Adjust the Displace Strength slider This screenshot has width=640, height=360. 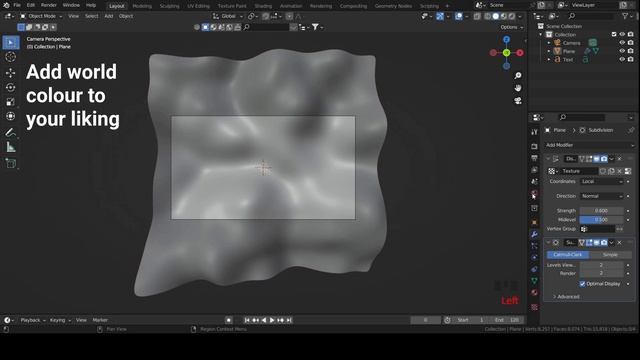(602, 211)
